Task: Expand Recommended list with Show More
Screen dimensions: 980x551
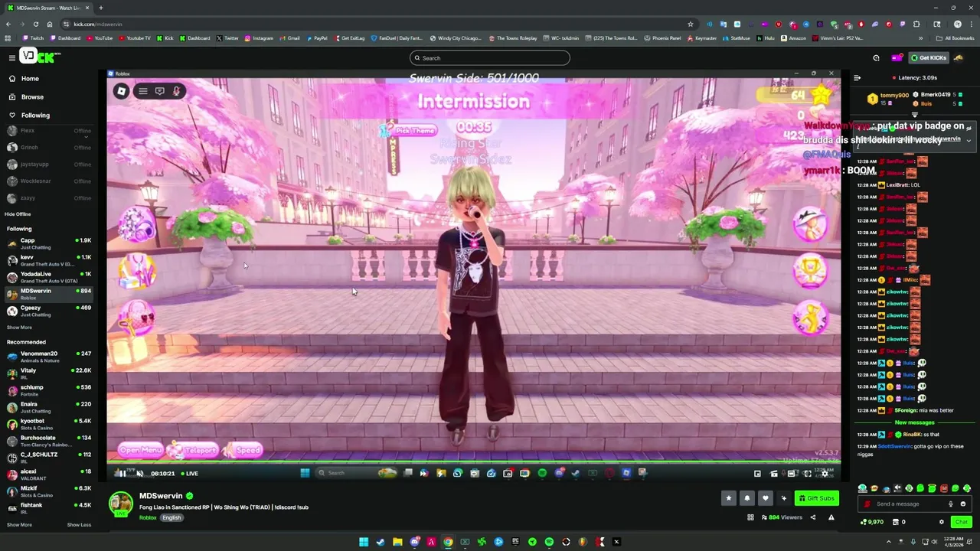Action: pos(19,525)
